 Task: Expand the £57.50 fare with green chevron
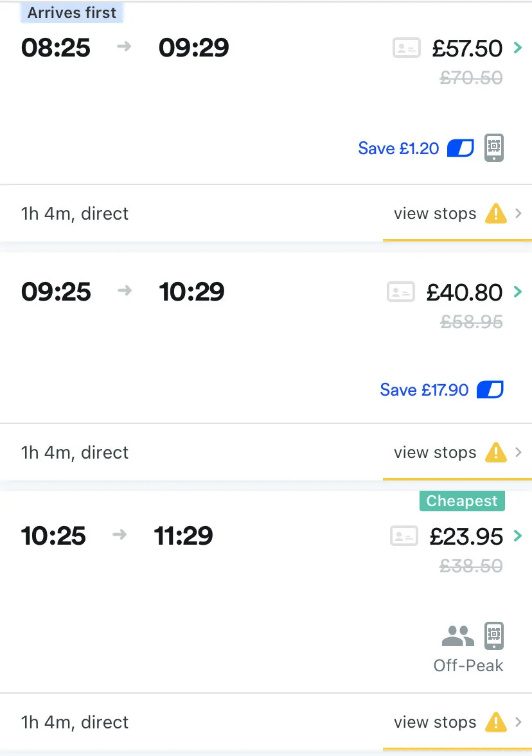pyautogui.click(x=517, y=48)
